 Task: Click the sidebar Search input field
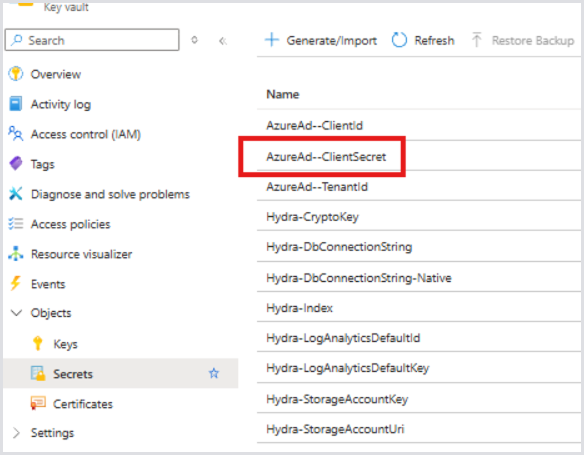tap(92, 40)
